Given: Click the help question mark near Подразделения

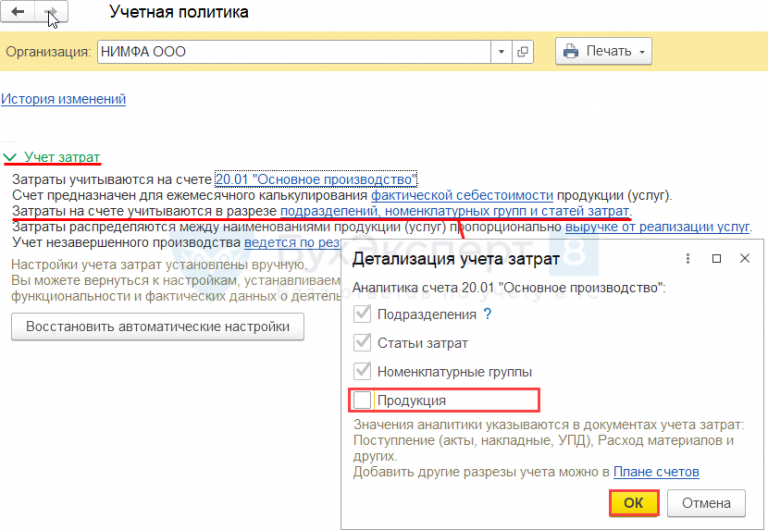Looking at the screenshot, I should (488, 314).
